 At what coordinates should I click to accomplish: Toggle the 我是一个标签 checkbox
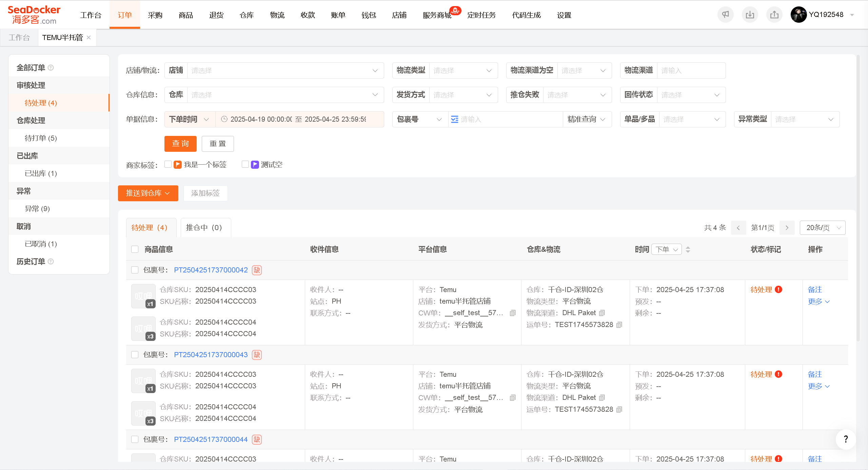[x=168, y=164]
